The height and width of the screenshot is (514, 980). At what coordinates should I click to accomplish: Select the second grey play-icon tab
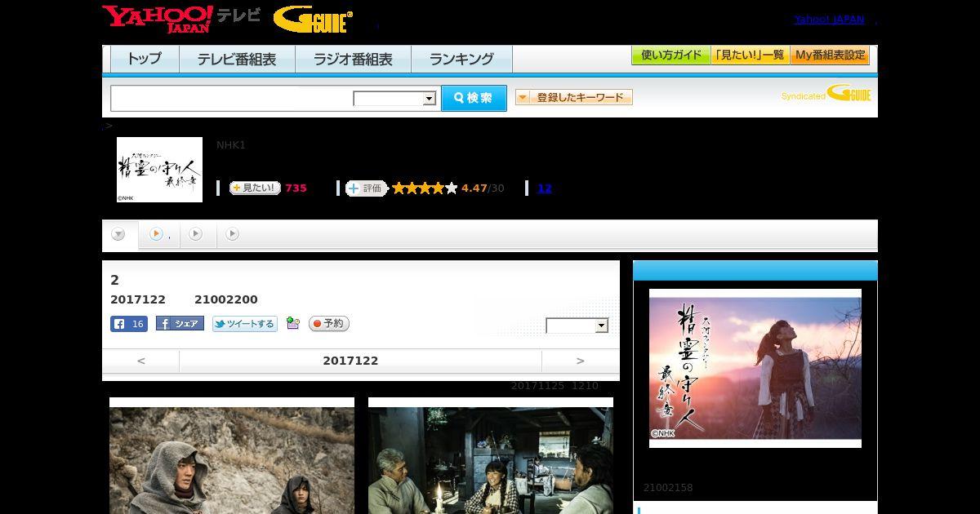coord(195,234)
